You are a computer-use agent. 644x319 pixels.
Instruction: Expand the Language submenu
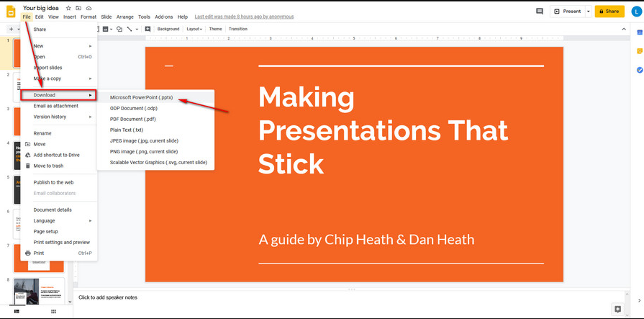pos(44,220)
